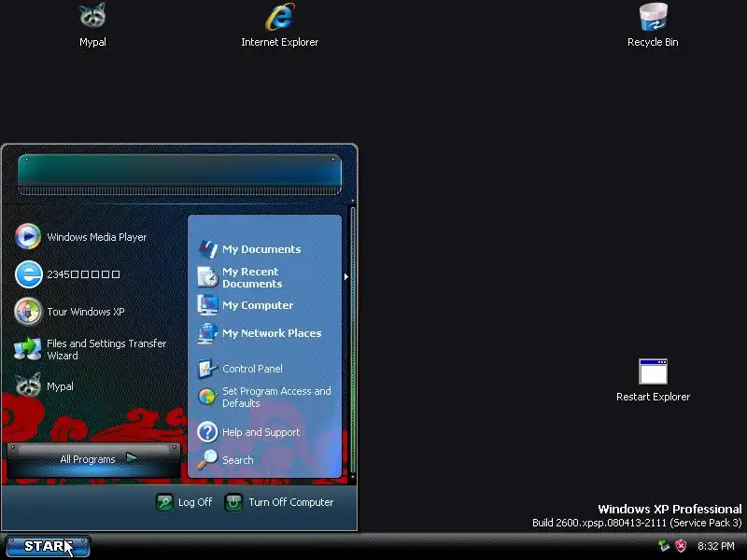747x560 pixels.
Task: Expand My Recent Documents submenu arrow
Action: click(345, 276)
